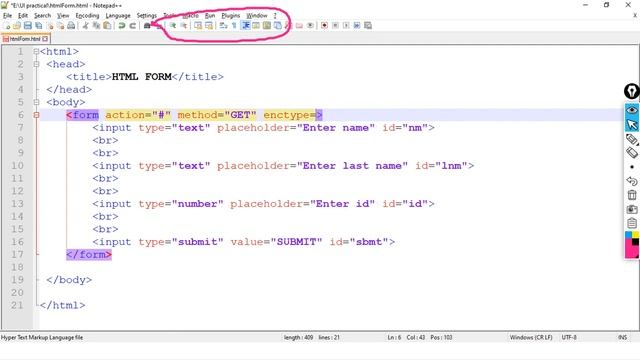Close the htmlForm.html tab
This screenshot has width=640, height=360.
(x=45, y=39)
